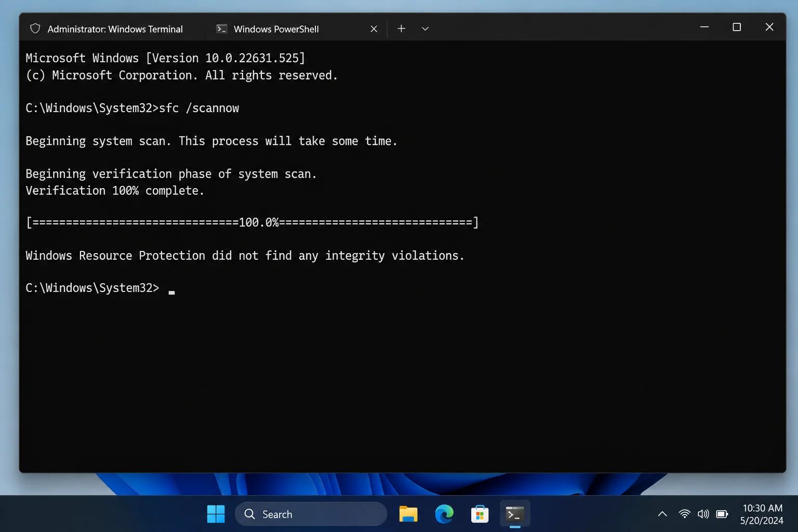Click the 'sfc /scannow' command line
798x532 pixels.
pyautogui.click(x=132, y=108)
